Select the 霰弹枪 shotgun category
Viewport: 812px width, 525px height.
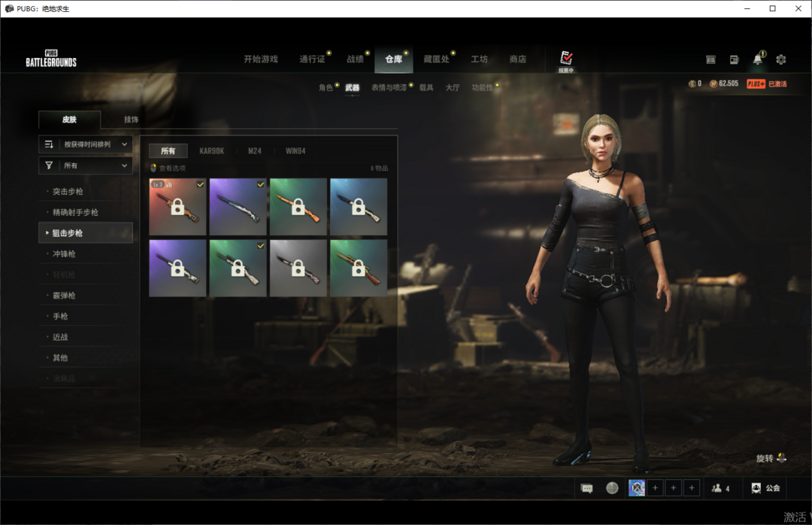(x=86, y=296)
